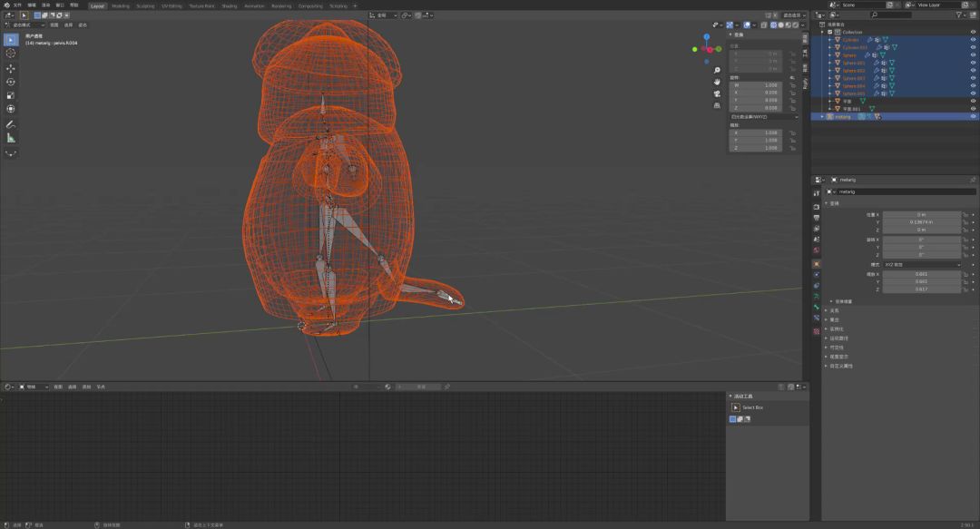Click the outliner search field
The image size is (980, 529).
[889, 15]
